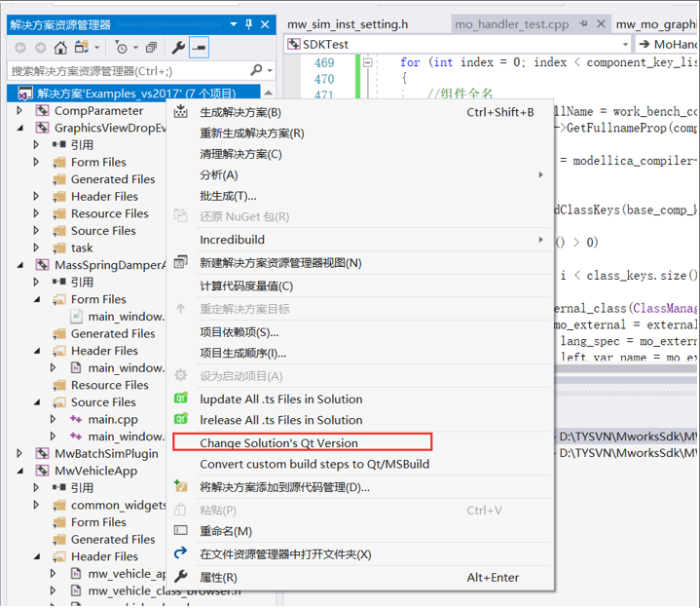Collapse the for-loop code outlining box
This screenshot has width=700, height=608.
click(367, 62)
